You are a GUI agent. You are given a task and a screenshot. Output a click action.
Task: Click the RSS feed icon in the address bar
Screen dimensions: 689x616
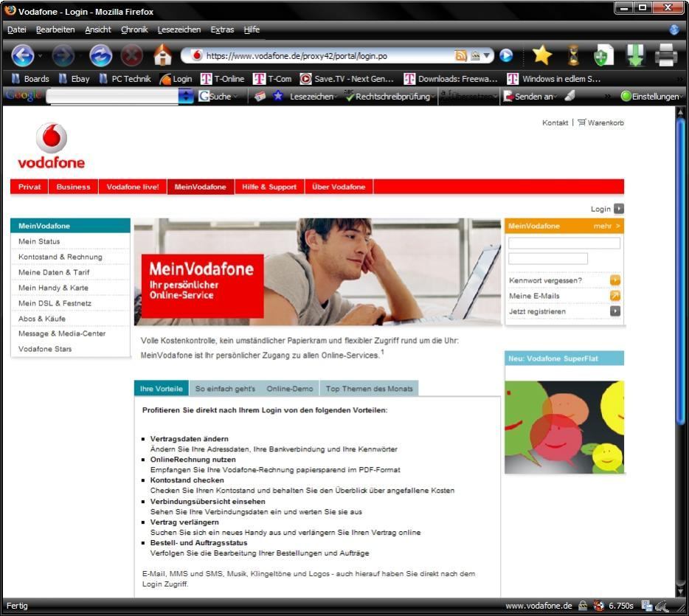(460, 56)
